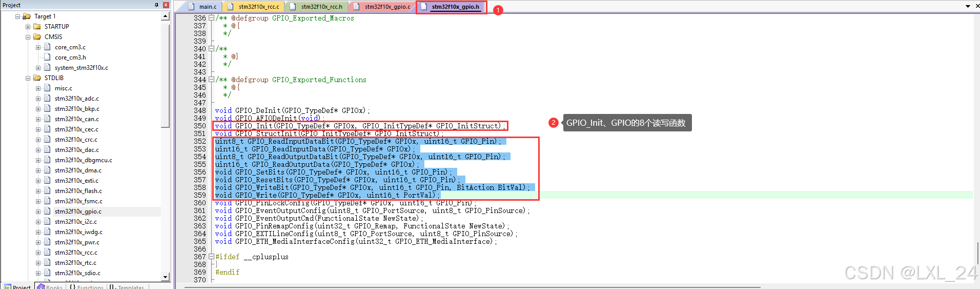Collapse the Target 1 tree node
Viewport: 980px width, 289px height.
pyautogui.click(x=17, y=16)
